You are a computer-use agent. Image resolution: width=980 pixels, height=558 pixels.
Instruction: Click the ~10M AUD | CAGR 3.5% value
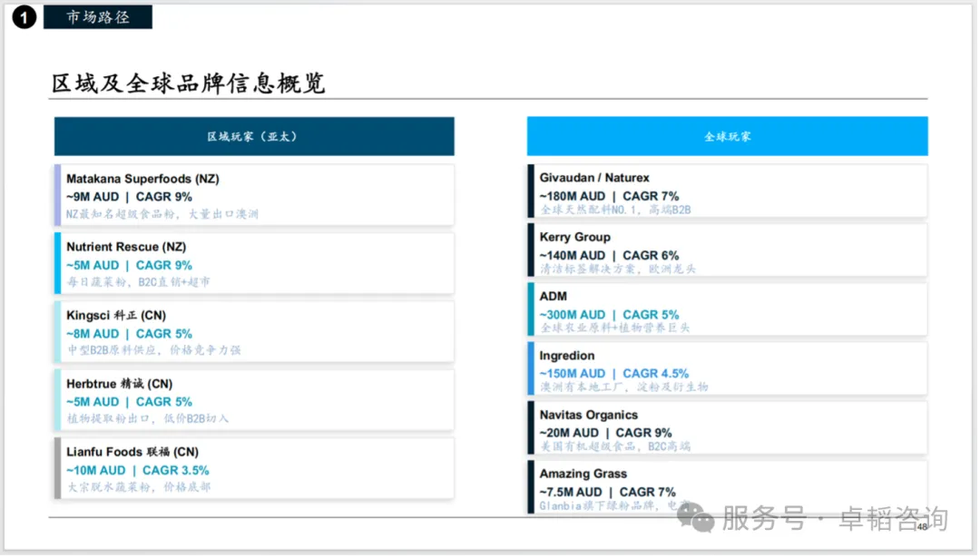[138, 470]
